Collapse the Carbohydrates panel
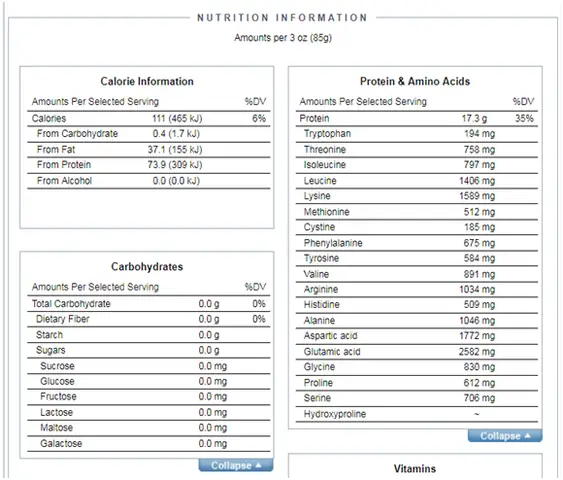 [236, 465]
